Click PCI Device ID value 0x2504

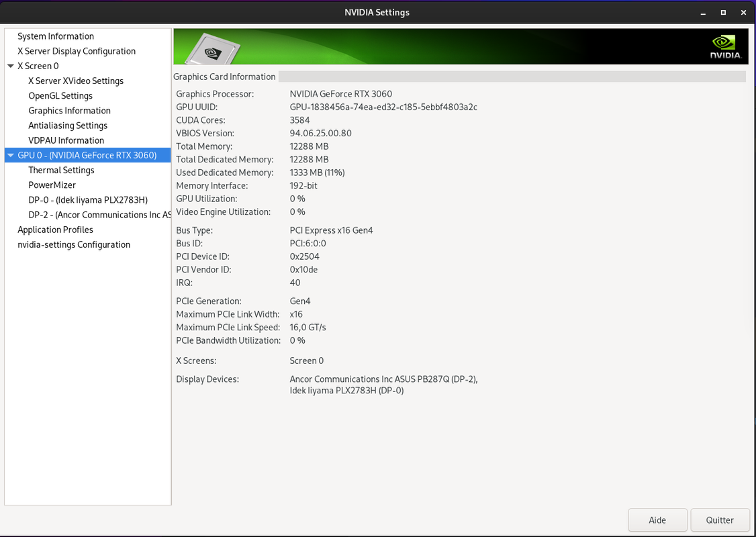(304, 256)
